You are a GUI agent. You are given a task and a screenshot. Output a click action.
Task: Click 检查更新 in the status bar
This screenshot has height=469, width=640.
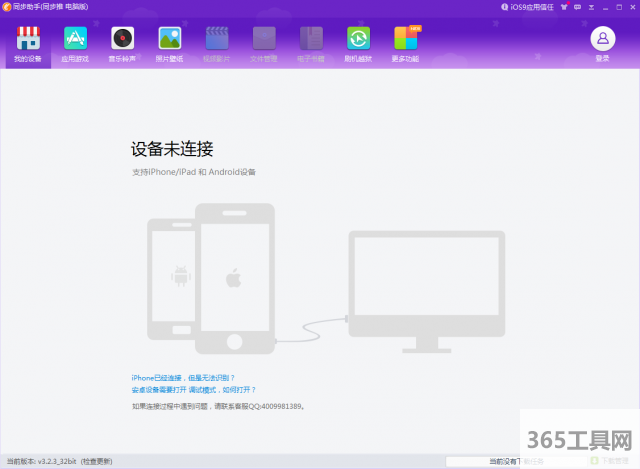click(x=97, y=461)
